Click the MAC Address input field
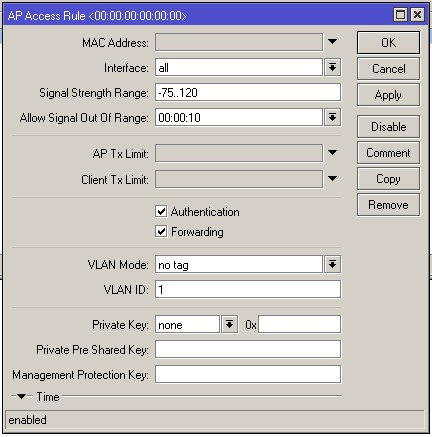This screenshot has width=432, height=437. pyautogui.click(x=239, y=42)
